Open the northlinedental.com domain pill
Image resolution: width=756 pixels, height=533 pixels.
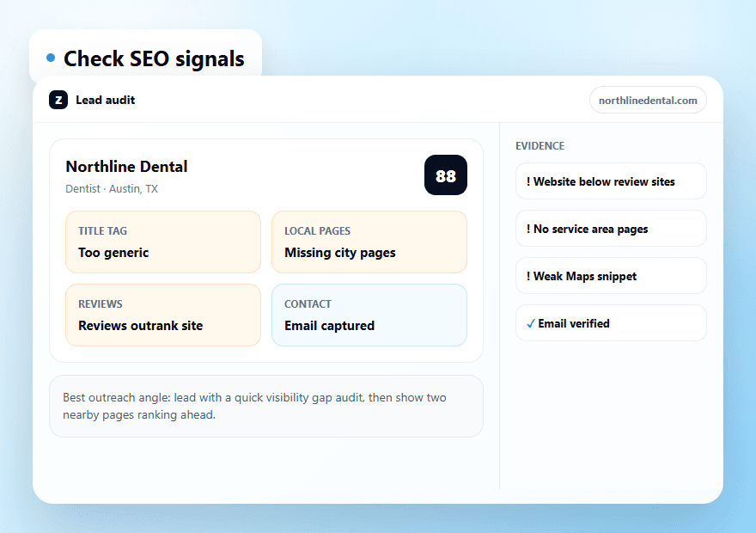click(x=648, y=100)
